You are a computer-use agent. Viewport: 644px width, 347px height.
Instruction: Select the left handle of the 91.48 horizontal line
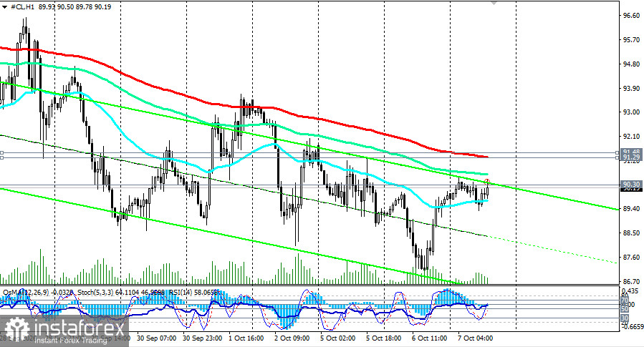(x=1, y=153)
